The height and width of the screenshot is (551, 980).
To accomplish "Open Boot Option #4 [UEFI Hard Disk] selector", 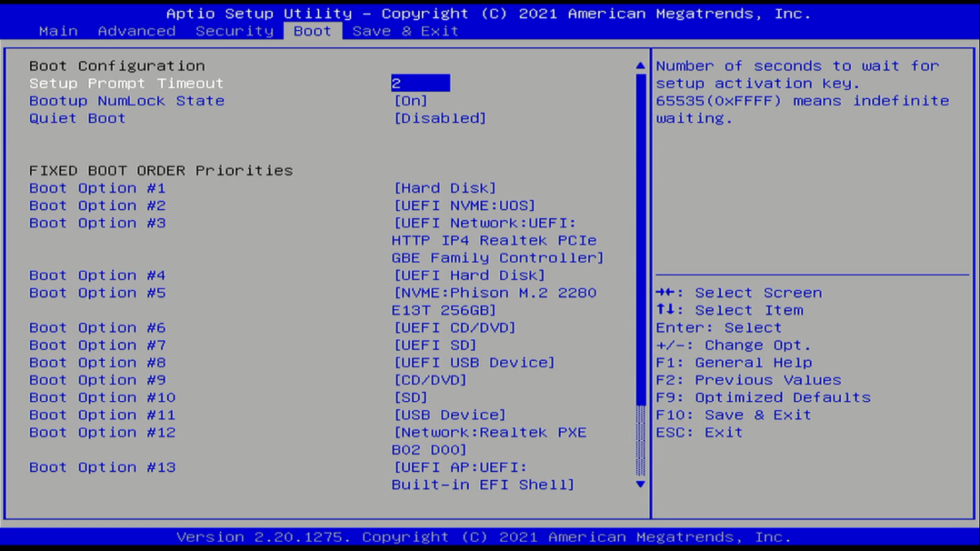I will (x=469, y=276).
